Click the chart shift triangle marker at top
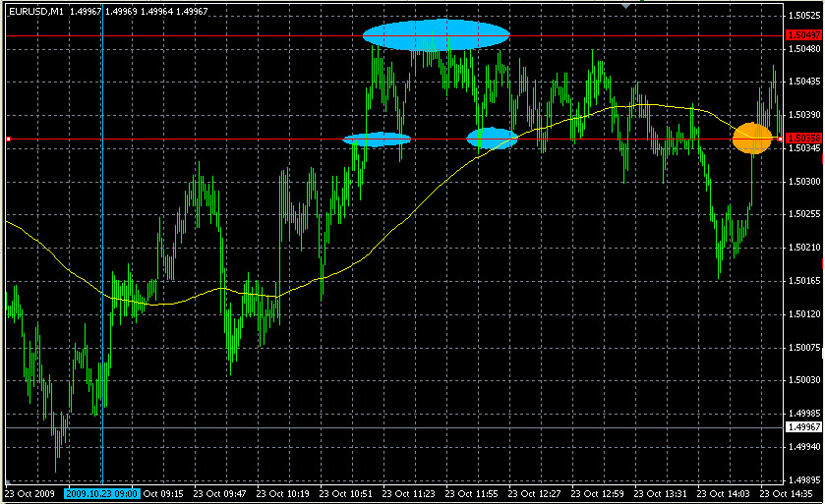The height and width of the screenshot is (504, 825). click(x=626, y=5)
